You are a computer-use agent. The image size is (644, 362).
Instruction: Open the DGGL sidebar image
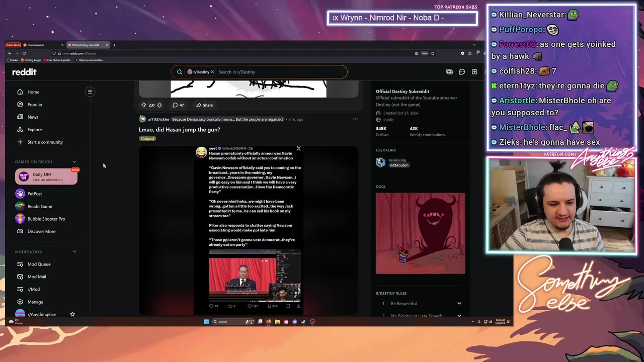click(421, 233)
